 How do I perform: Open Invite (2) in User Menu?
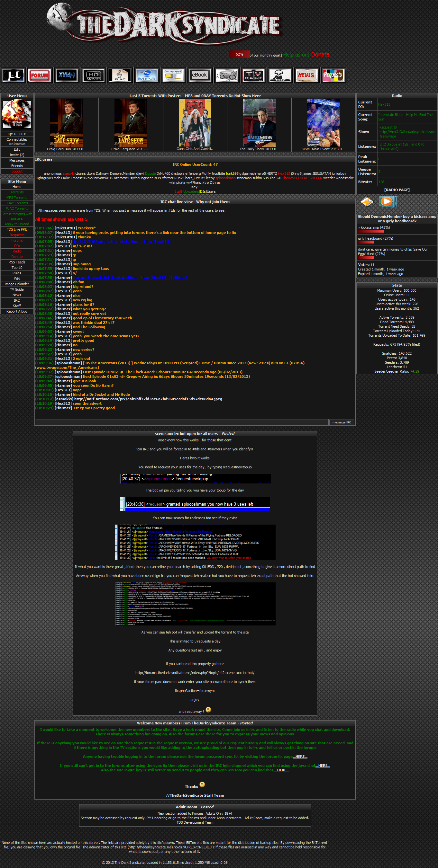17,155
